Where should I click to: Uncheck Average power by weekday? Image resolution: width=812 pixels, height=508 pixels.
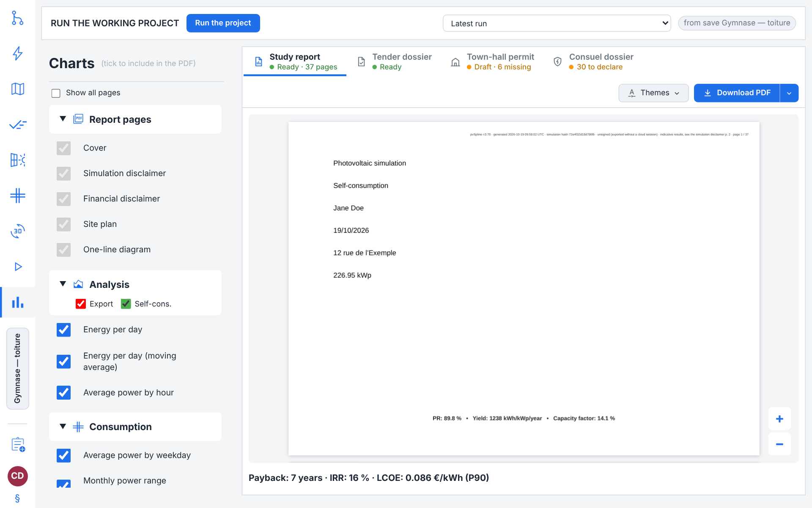click(64, 456)
